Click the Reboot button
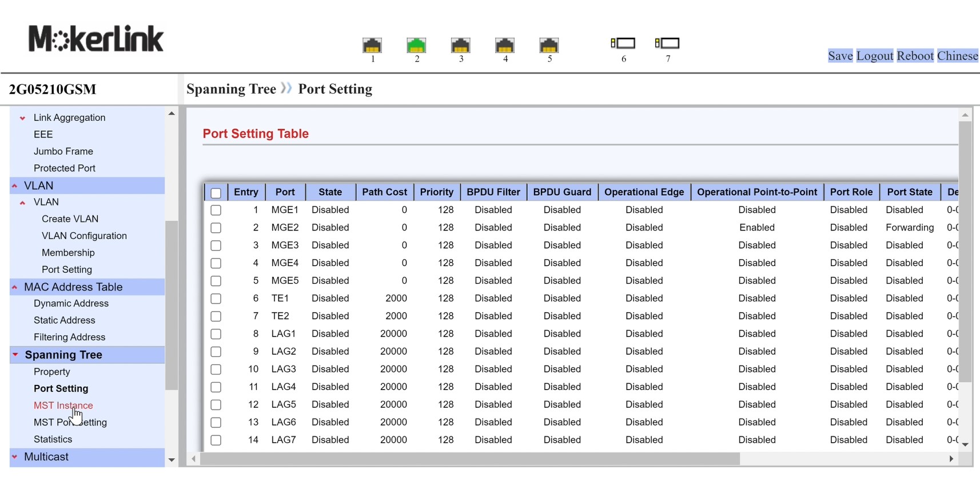Viewport: 980px width, 481px height. pyautogui.click(x=915, y=56)
